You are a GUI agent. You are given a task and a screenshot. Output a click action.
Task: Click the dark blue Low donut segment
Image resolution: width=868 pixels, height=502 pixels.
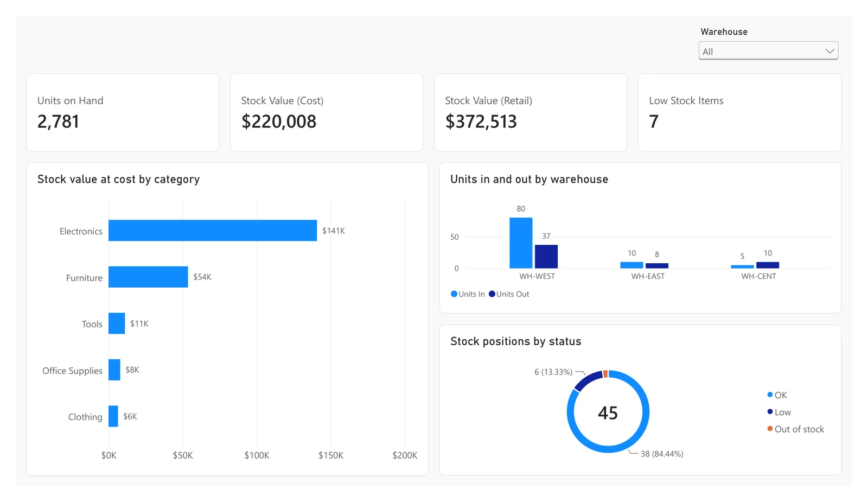pos(587,380)
